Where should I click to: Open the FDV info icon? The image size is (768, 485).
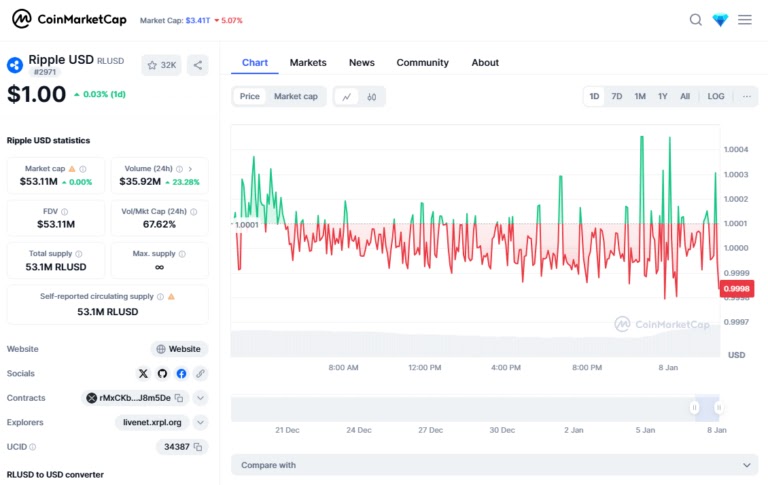(65, 212)
